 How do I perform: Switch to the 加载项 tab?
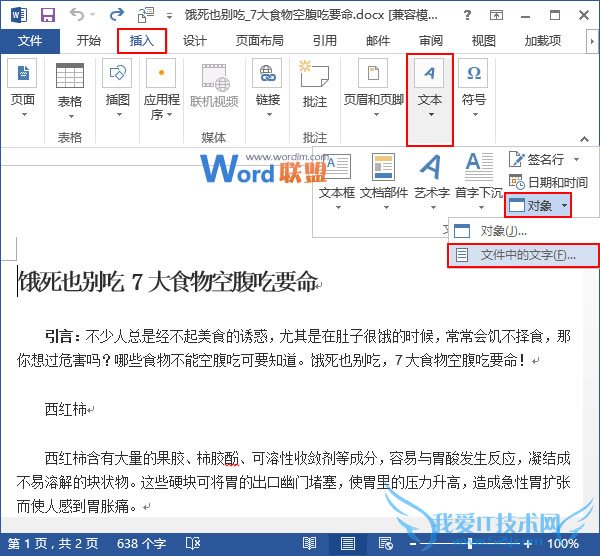543,41
